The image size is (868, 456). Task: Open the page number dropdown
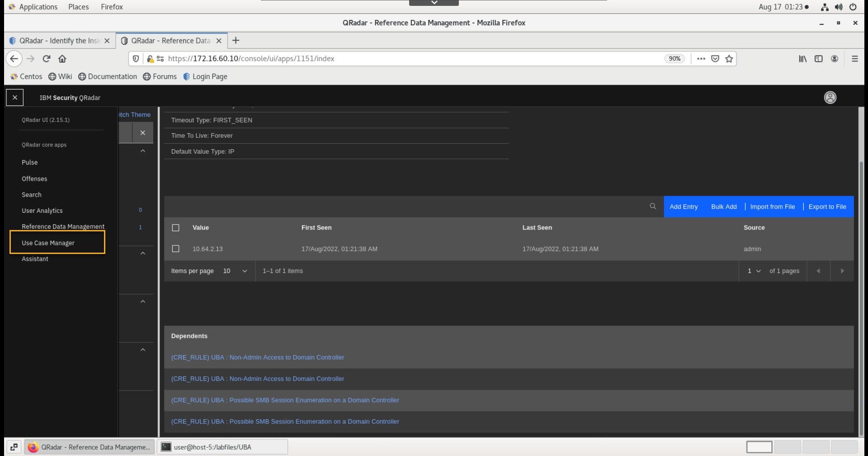[754, 271]
